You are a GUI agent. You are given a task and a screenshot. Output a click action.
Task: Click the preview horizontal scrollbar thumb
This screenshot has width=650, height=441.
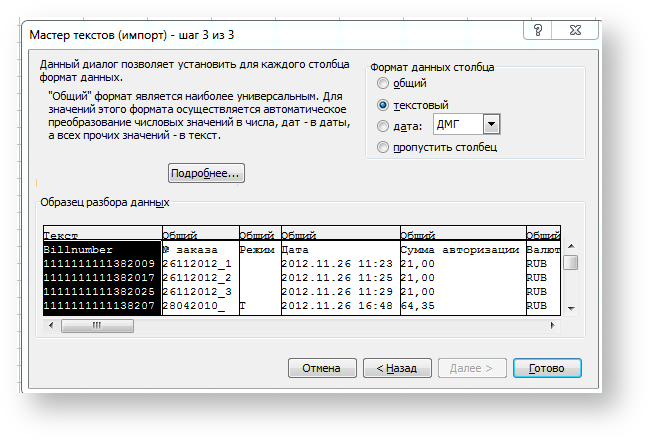click(97, 325)
